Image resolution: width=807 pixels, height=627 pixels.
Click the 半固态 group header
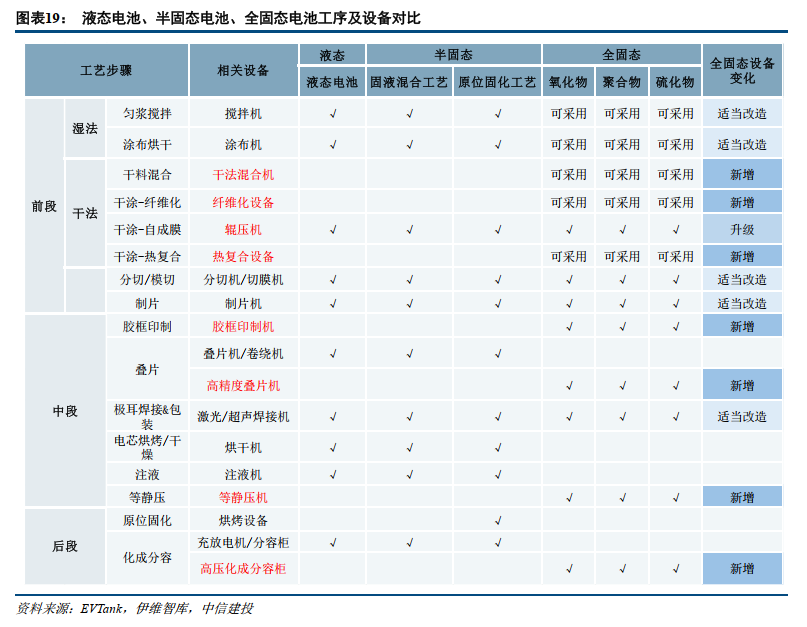[x=453, y=55]
